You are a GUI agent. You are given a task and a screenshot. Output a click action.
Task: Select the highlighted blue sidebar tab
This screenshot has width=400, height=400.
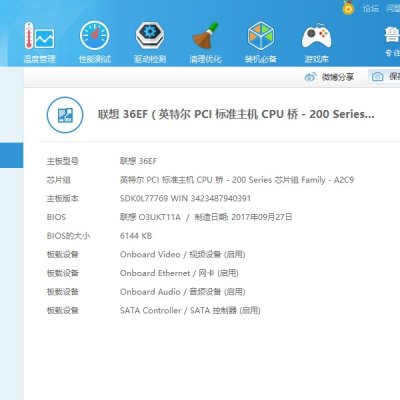click(11, 155)
